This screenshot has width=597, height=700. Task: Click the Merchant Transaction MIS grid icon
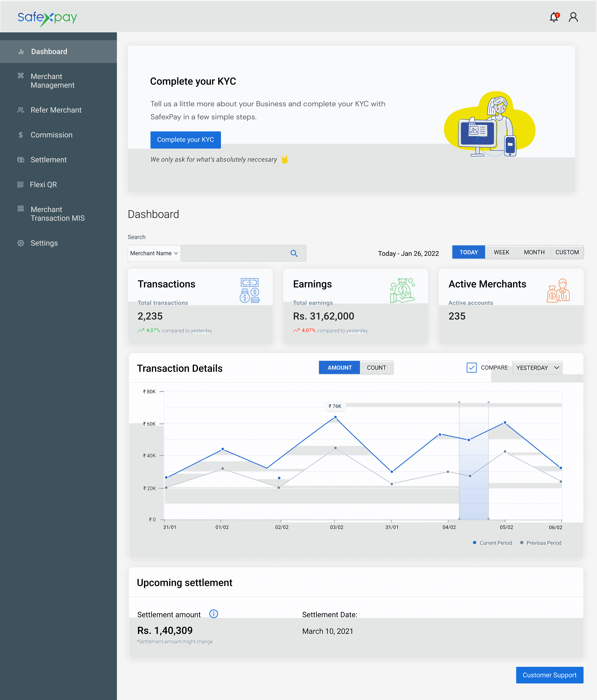tap(21, 208)
